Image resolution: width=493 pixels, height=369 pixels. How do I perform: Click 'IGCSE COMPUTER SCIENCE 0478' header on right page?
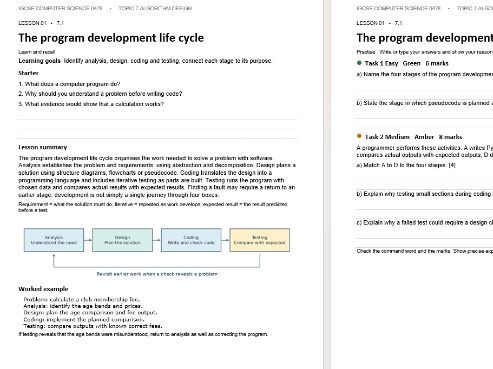pos(399,8)
